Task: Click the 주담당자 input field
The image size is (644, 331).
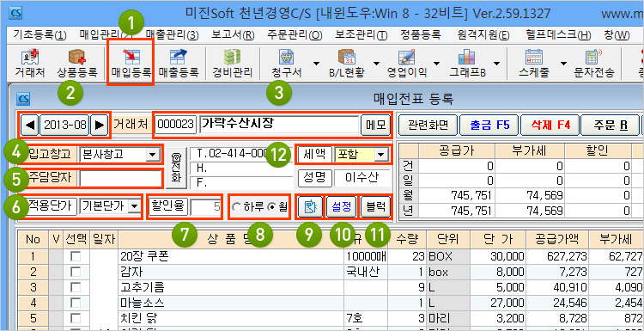Action: click(121, 179)
